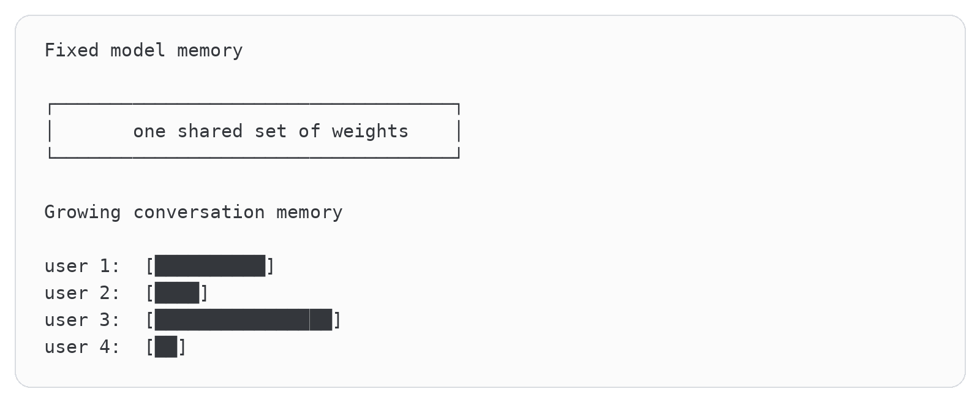Click the closing bracket after user 3's bar

[337, 320]
